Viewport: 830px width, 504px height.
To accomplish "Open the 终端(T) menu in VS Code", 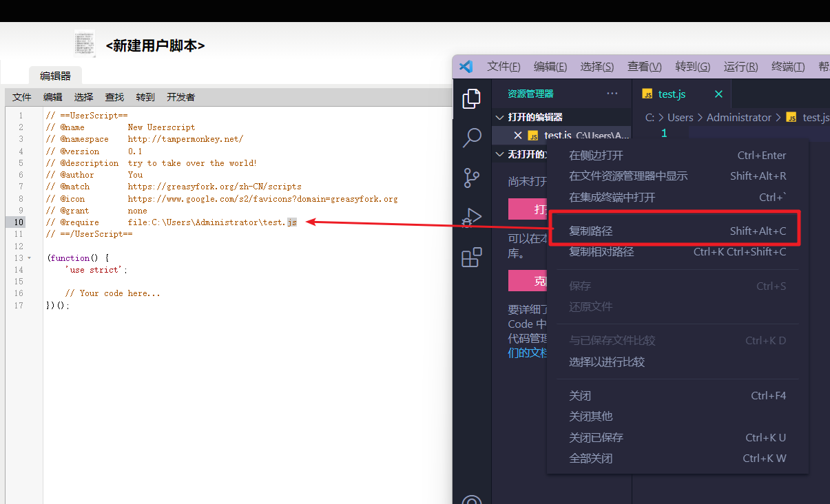I will [787, 67].
